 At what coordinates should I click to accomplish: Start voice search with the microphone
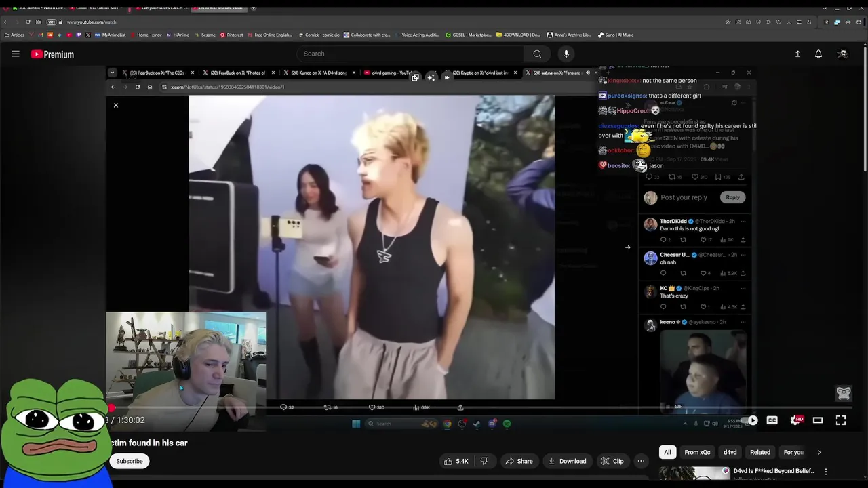pos(566,54)
